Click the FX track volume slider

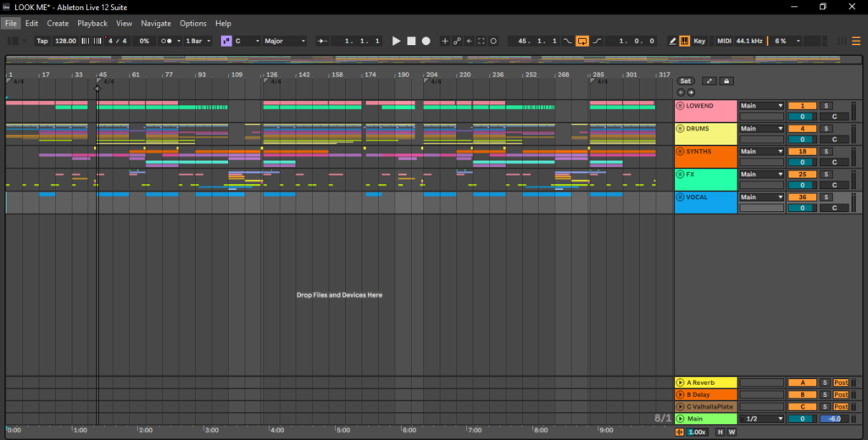click(802, 185)
